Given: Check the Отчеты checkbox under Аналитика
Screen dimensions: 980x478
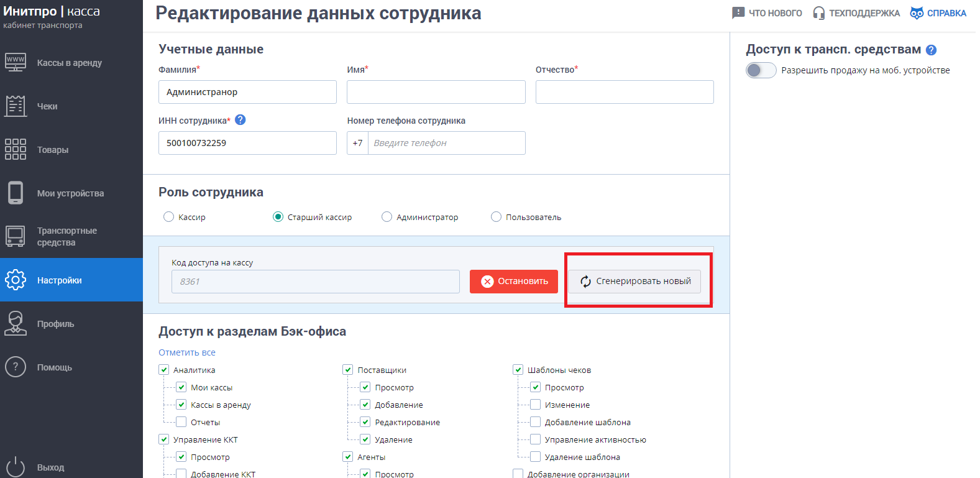Looking at the screenshot, I should (x=181, y=422).
